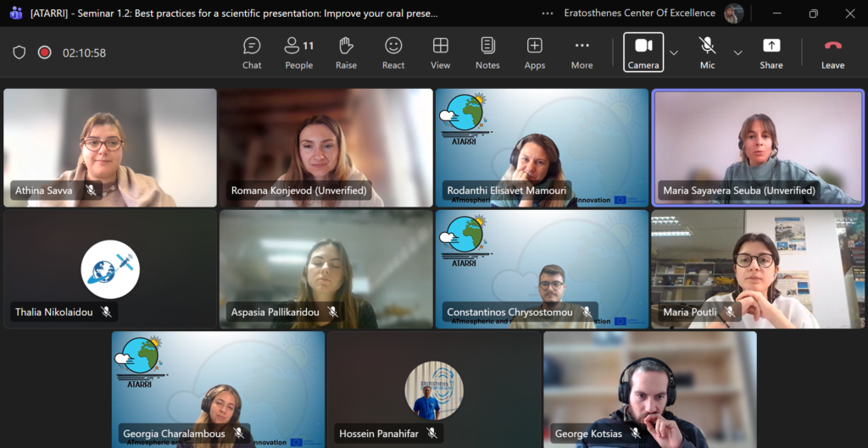Change the meeting View layout

point(440,52)
